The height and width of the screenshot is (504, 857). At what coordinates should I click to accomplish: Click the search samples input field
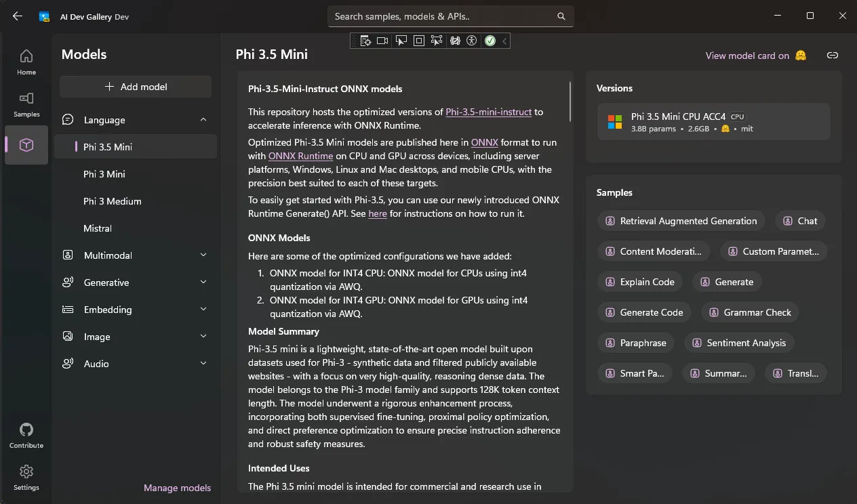451,16
